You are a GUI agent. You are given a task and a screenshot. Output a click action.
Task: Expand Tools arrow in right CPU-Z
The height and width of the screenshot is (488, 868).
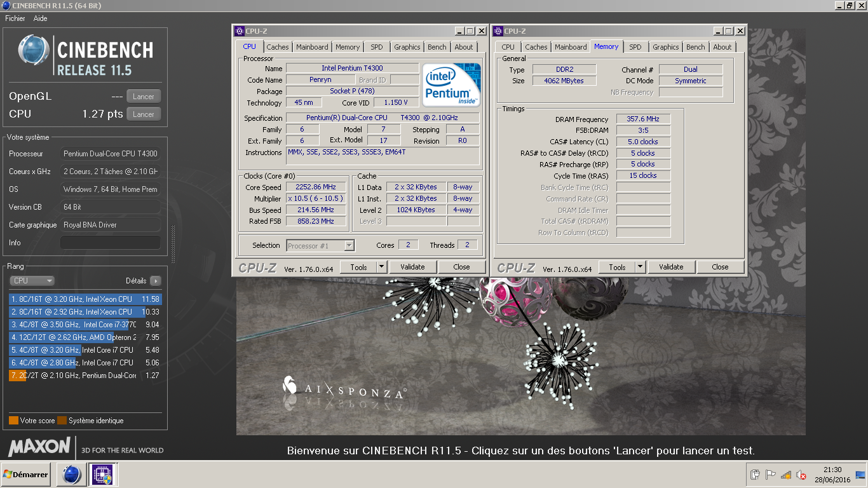click(640, 268)
